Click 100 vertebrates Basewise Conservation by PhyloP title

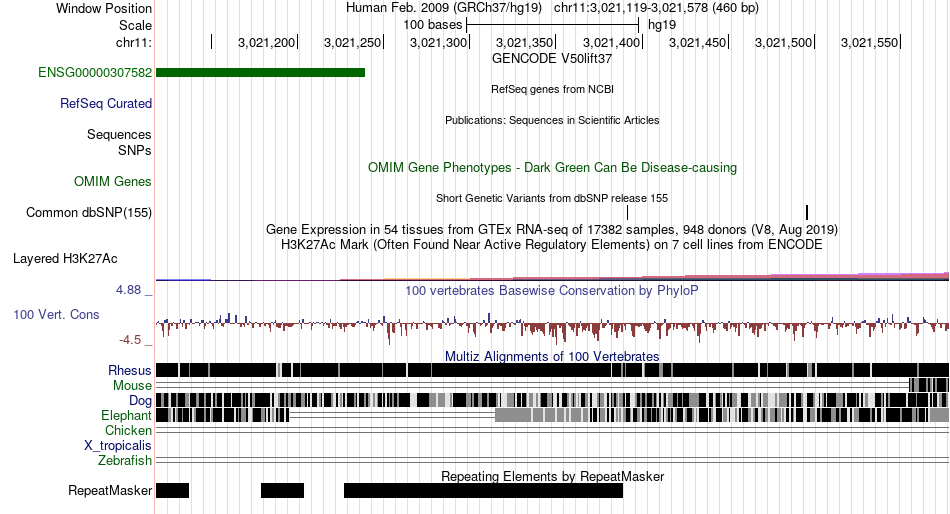[552, 291]
